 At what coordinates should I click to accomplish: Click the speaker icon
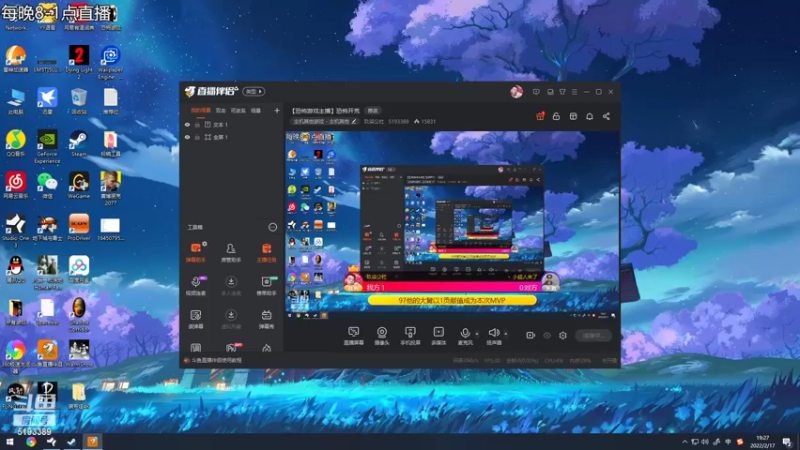493,333
